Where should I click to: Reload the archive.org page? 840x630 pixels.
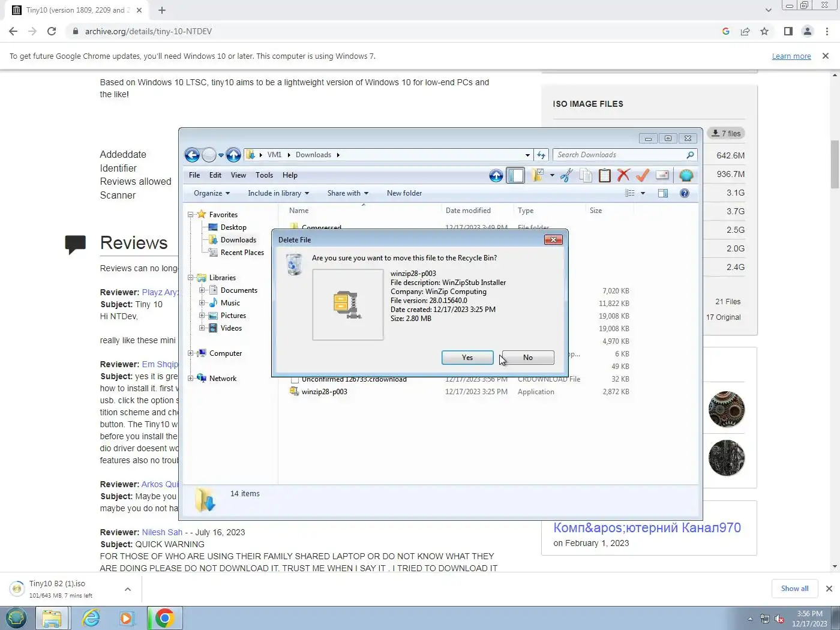click(x=52, y=31)
